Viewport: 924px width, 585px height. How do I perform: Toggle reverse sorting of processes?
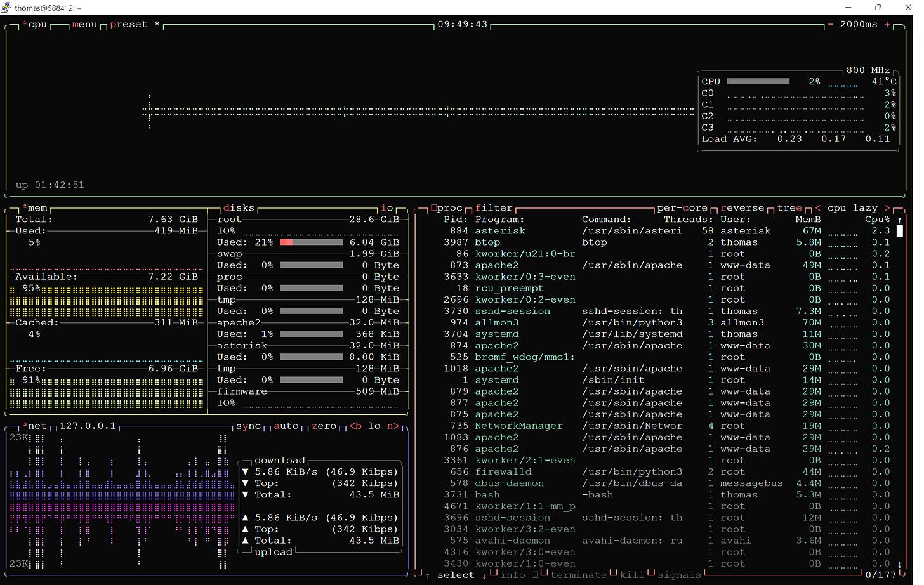[x=742, y=208]
